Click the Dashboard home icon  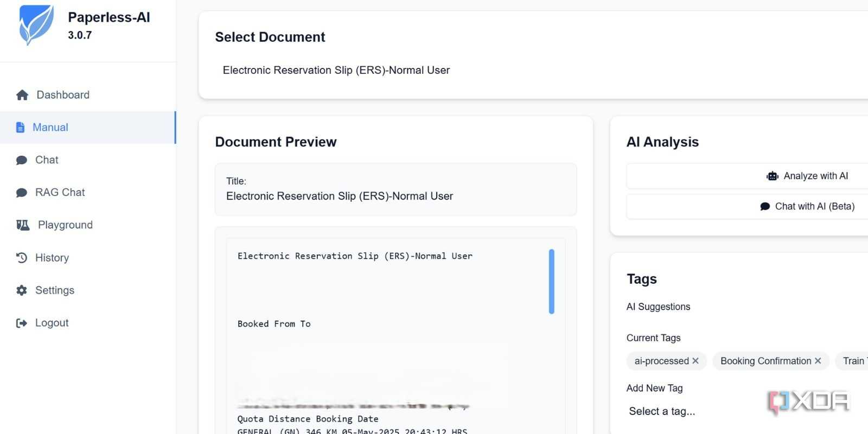coord(22,95)
